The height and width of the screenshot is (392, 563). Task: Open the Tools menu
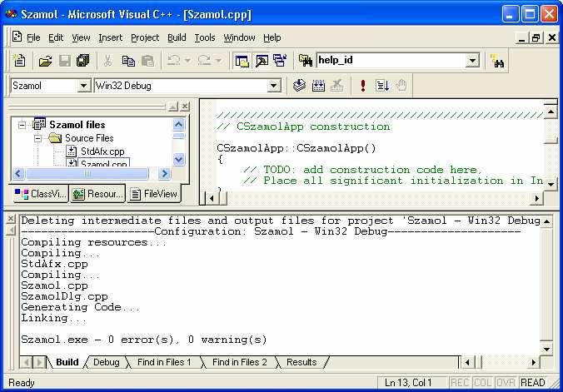(x=205, y=37)
